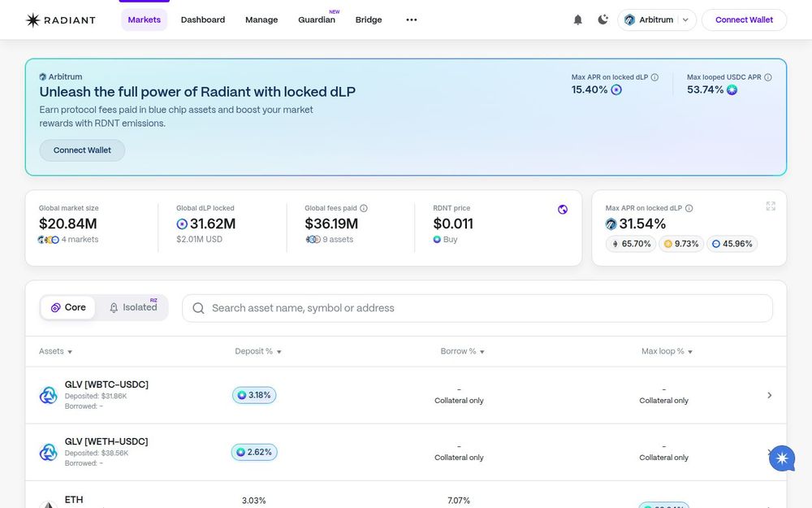Expand the Max APR card fullscreen icon
The image size is (812, 508).
pyautogui.click(x=771, y=206)
